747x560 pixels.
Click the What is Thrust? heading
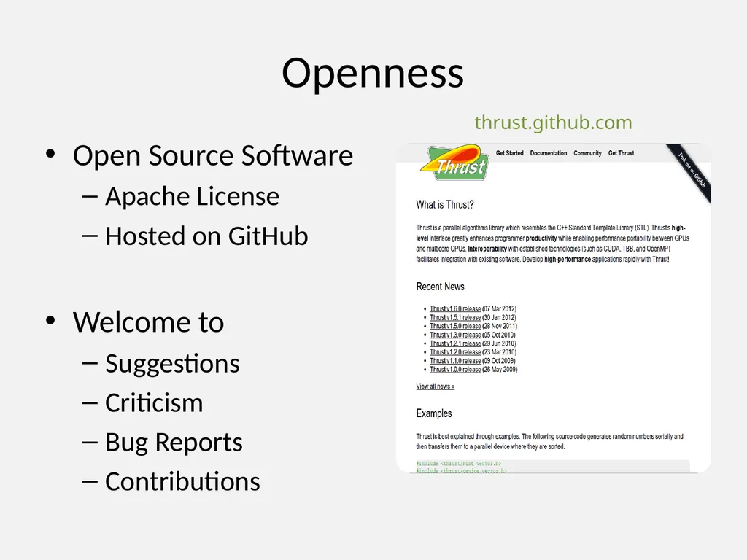coord(444,205)
